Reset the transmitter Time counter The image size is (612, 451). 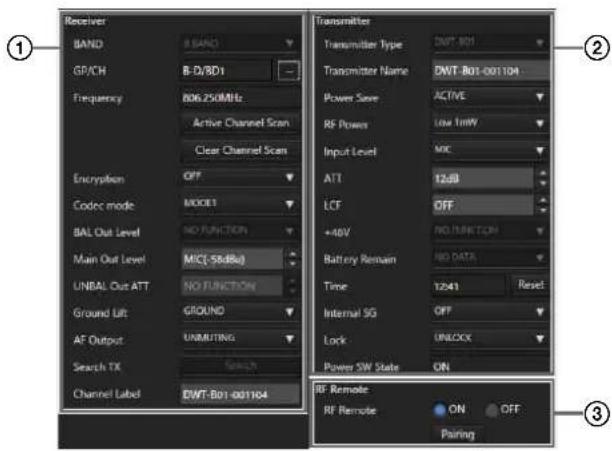[530, 285]
